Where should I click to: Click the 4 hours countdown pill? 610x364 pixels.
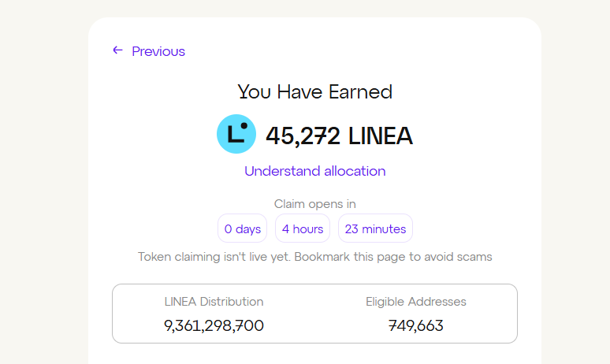(x=303, y=228)
